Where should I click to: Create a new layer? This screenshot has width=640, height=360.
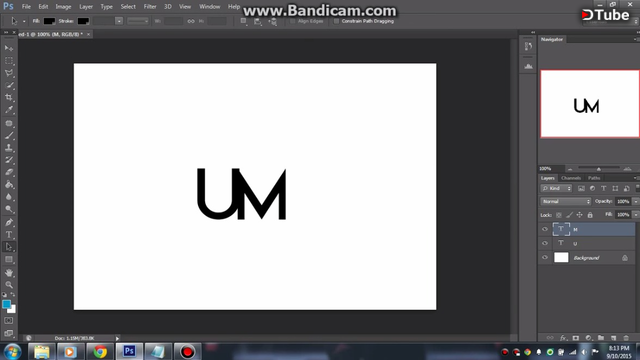pyautogui.click(x=613, y=338)
